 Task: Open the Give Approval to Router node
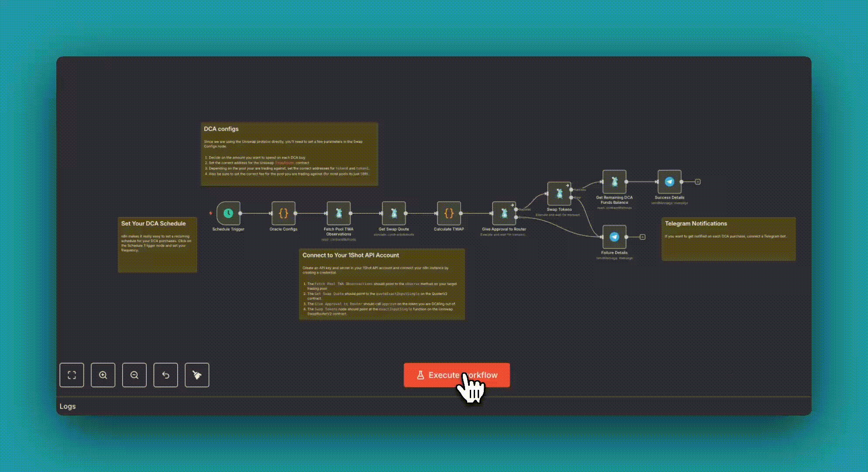[x=504, y=213]
